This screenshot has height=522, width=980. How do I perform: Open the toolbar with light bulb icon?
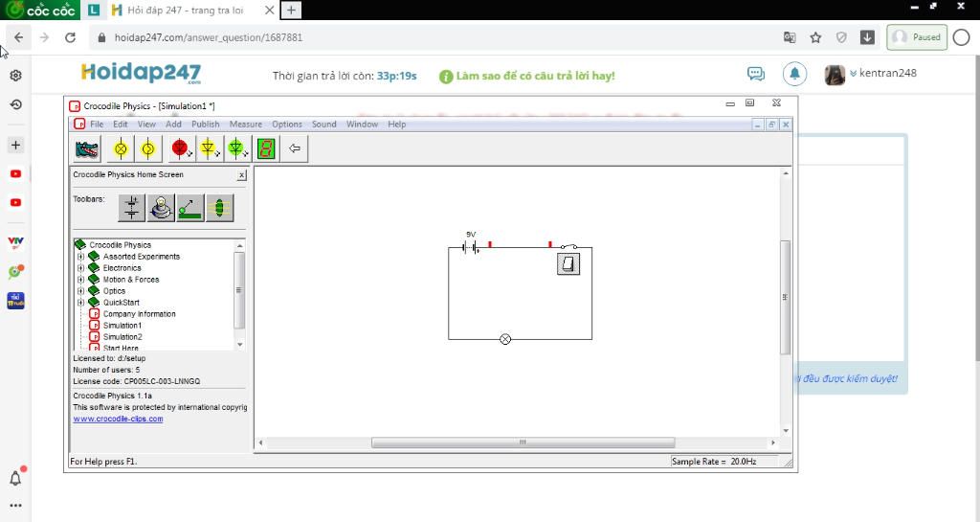click(x=161, y=208)
